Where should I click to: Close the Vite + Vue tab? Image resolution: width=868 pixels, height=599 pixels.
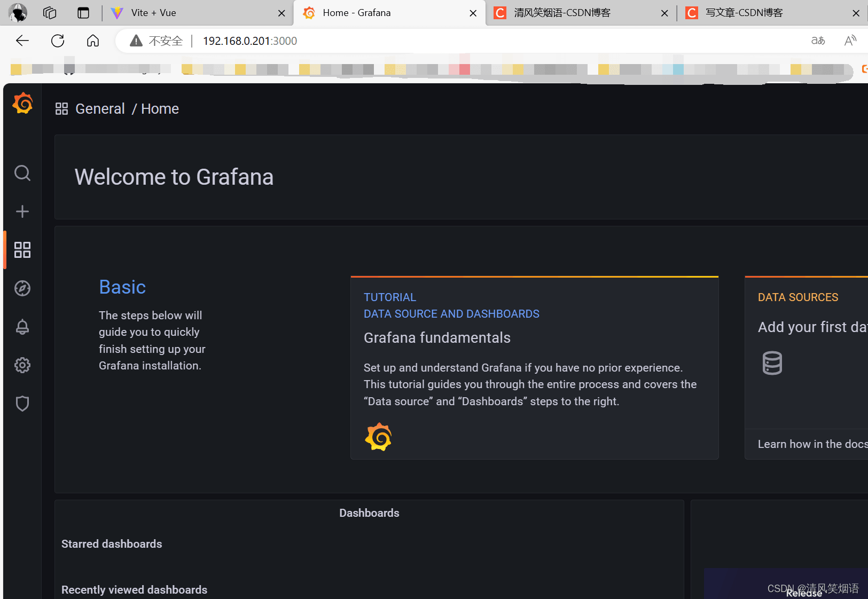click(281, 13)
